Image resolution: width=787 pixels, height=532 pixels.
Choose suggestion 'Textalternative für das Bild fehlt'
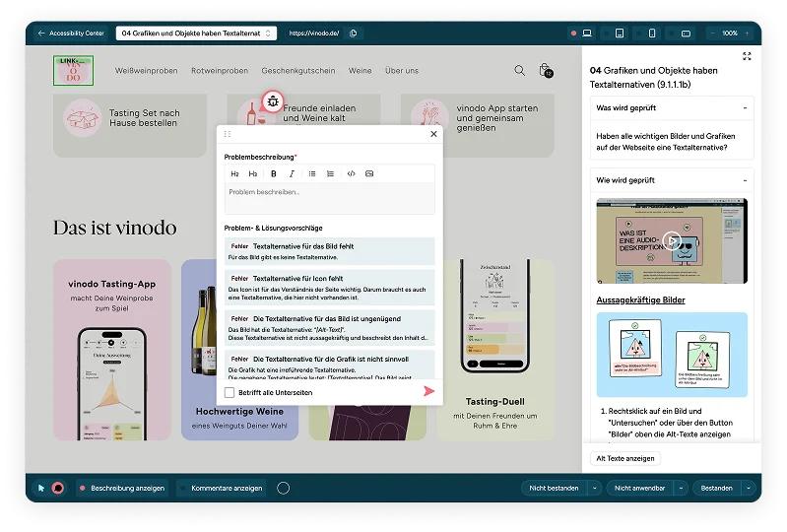329,251
